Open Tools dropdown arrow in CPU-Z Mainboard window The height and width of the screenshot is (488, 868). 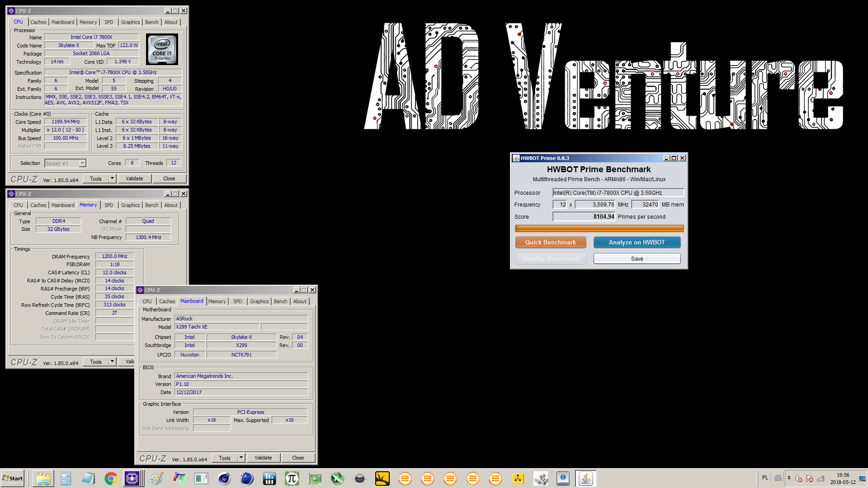coord(241,458)
